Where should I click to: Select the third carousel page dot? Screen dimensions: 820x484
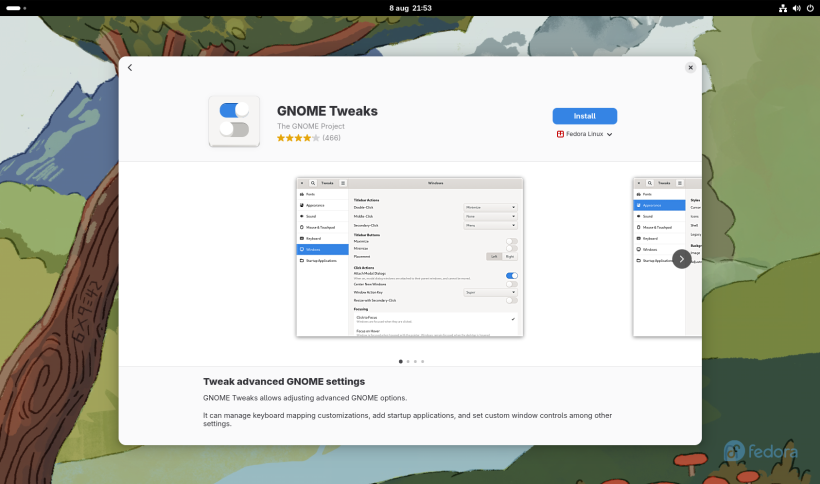pyautogui.click(x=415, y=361)
